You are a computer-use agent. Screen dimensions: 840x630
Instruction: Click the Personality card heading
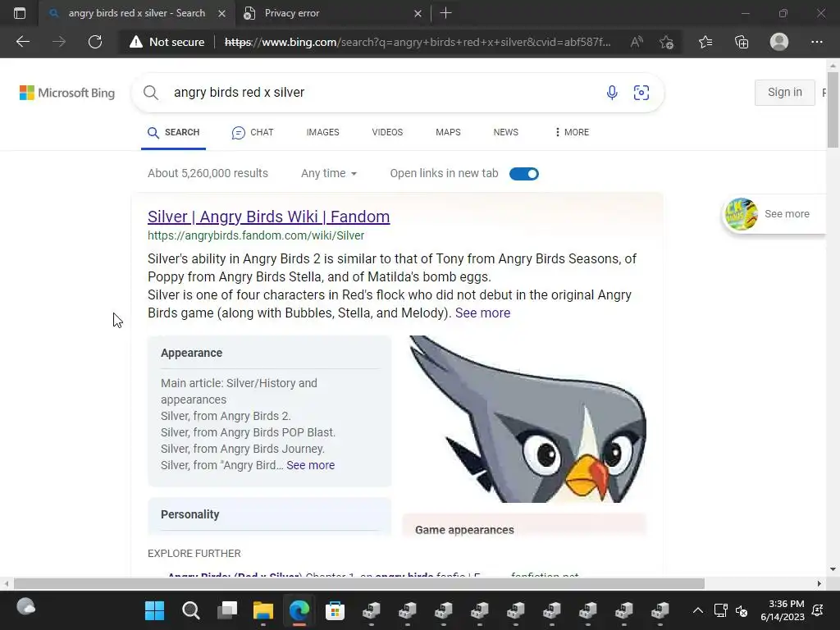(190, 514)
